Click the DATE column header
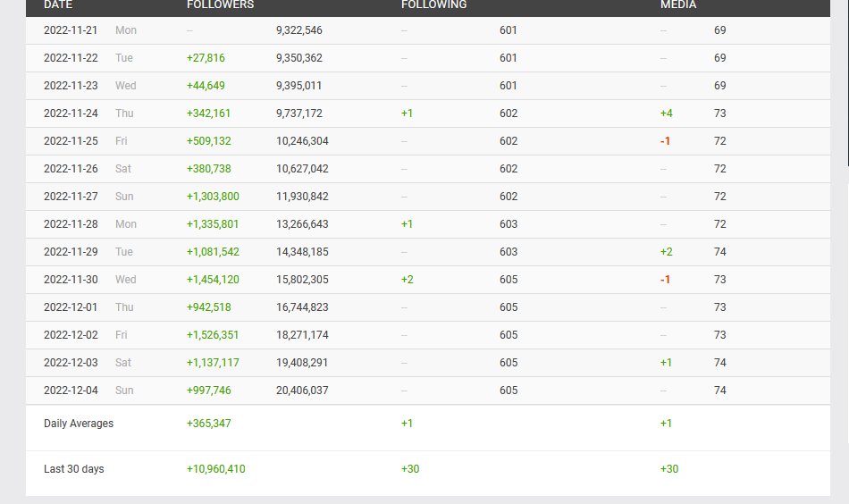 pyautogui.click(x=58, y=4)
